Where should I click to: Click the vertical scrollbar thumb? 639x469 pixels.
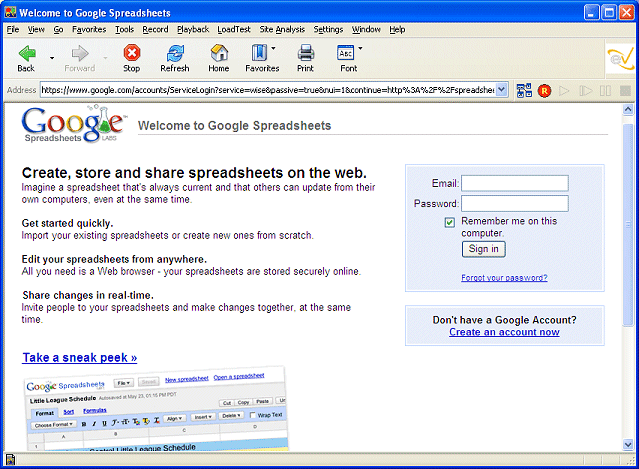628,225
